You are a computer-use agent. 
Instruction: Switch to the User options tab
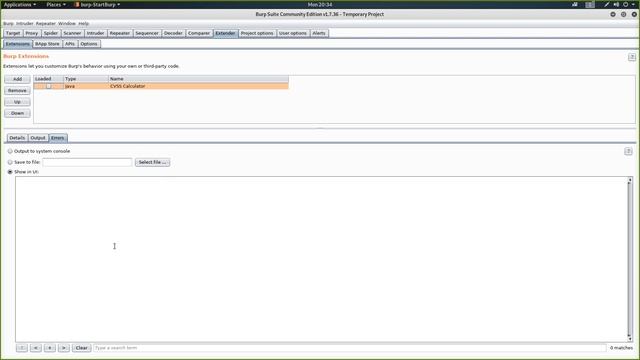(x=293, y=33)
